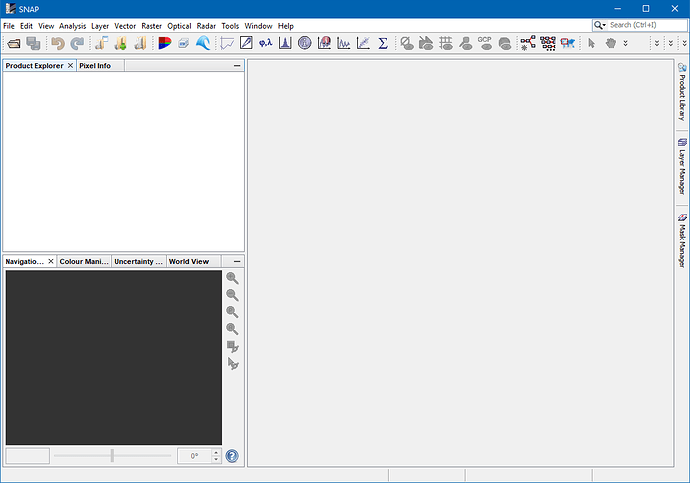The image size is (690, 483).
Task: Open the Geo-coding phi-lambda tool
Action: [265, 43]
